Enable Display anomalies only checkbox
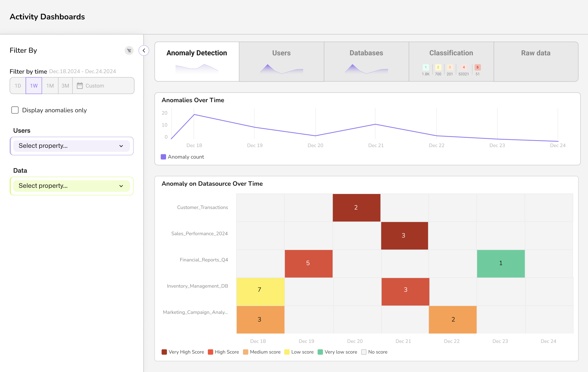Image resolution: width=588 pixels, height=372 pixels. [x=15, y=110]
